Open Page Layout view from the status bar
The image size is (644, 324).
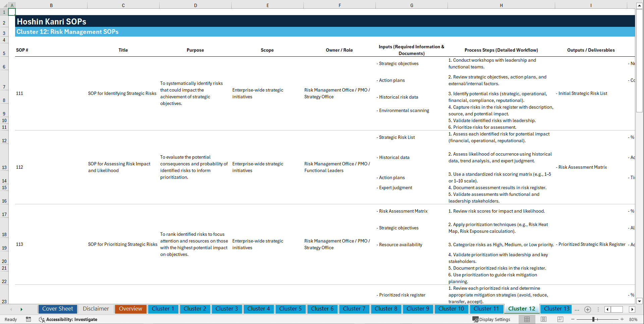tap(543, 319)
